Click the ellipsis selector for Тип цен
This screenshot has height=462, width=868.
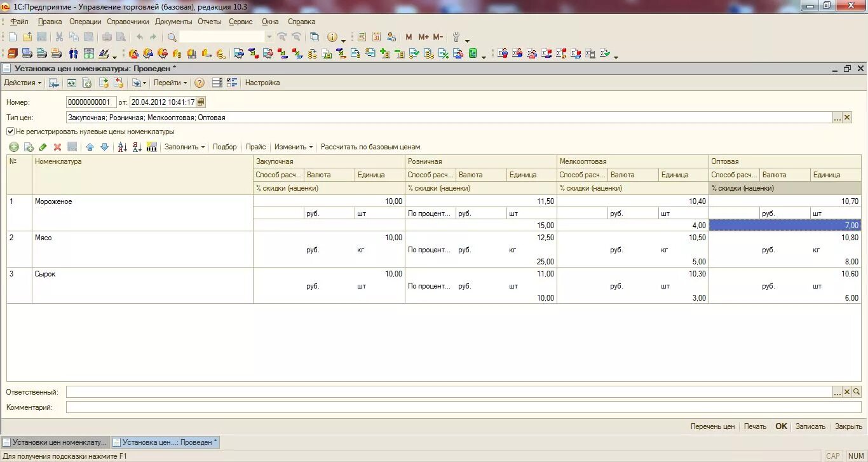[837, 118]
